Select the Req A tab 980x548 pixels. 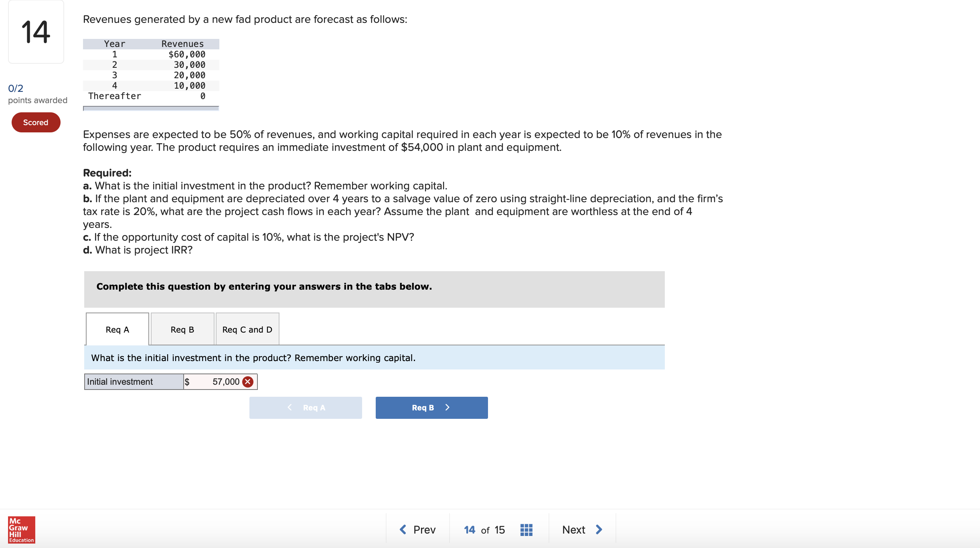(x=117, y=329)
